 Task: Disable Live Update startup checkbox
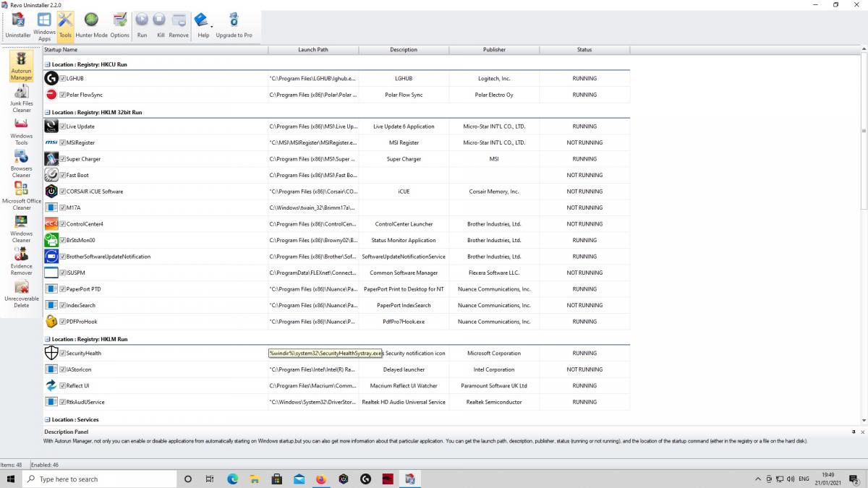click(63, 127)
